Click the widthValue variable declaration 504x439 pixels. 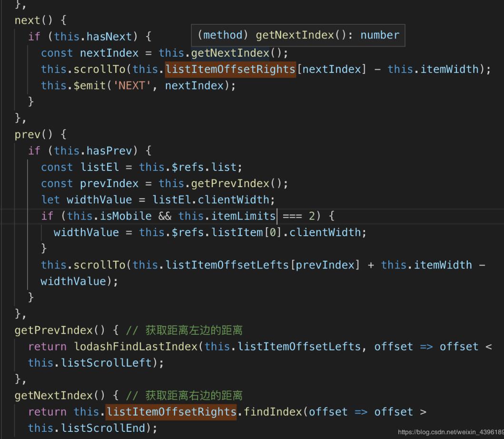99,200
